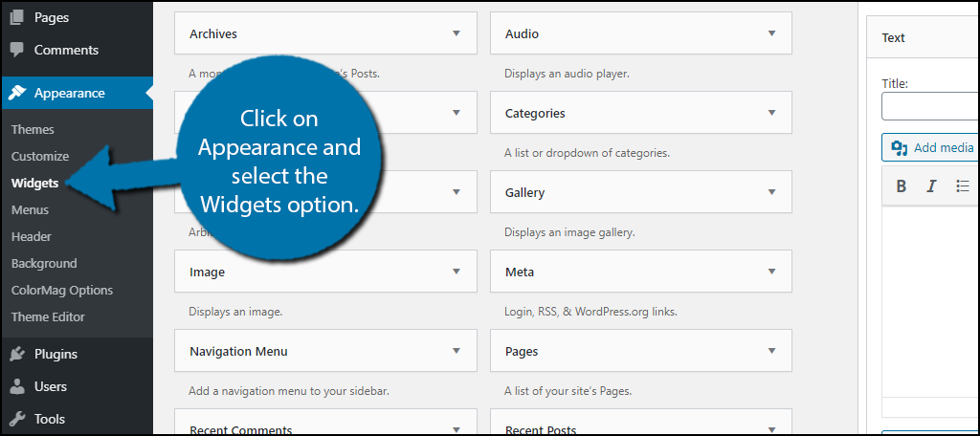
Task: Click inside the Text widget editor area
Action: [x=930, y=300]
